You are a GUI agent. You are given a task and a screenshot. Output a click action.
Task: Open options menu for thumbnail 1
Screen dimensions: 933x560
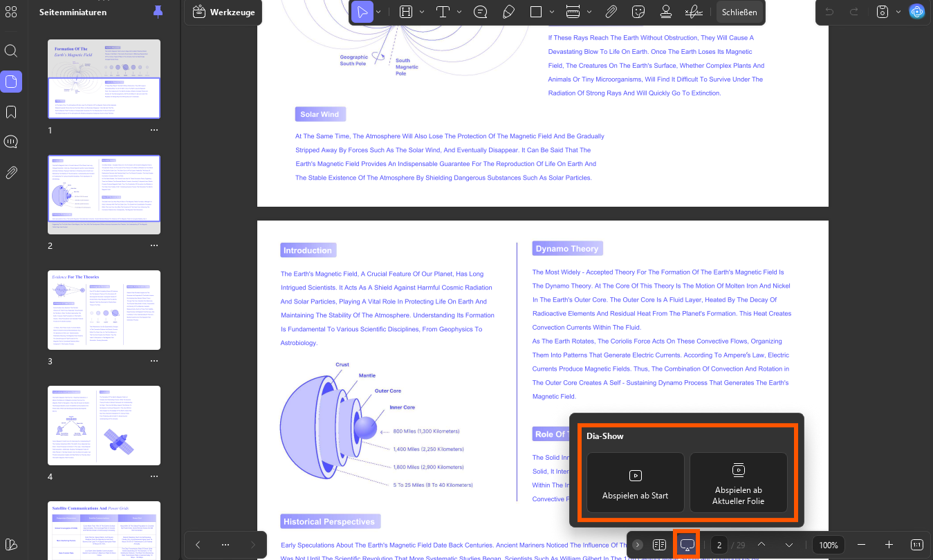point(154,130)
